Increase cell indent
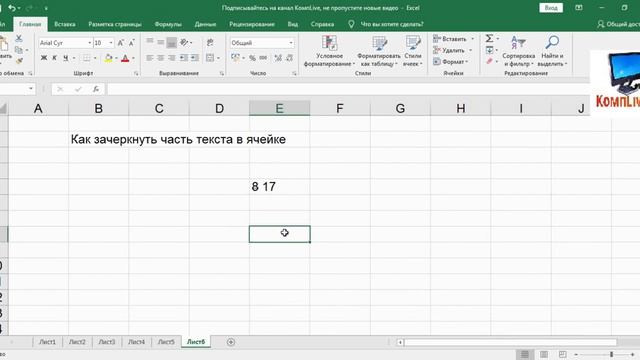Screen dimensions: 640x360 click(x=195, y=58)
